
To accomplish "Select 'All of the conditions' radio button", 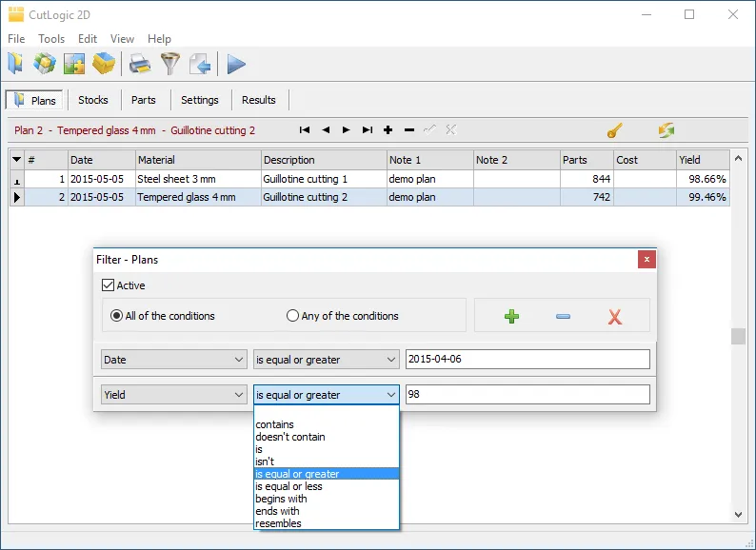I will pos(116,316).
